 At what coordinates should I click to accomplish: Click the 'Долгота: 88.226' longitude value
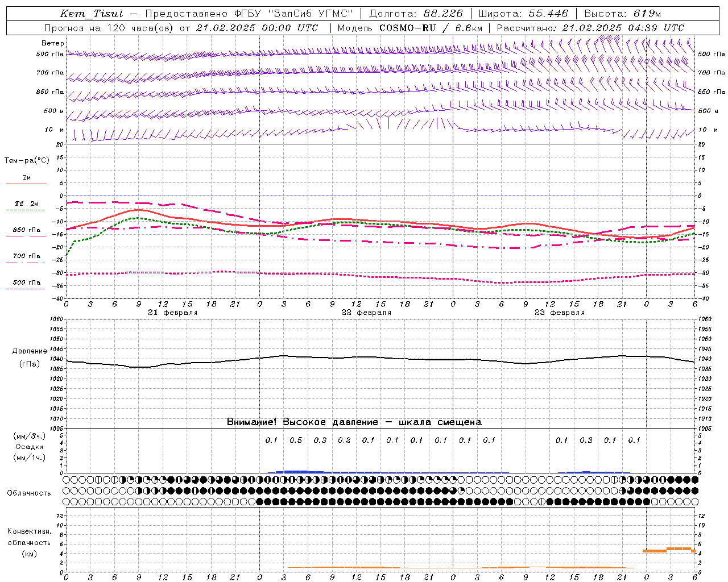pos(416,14)
